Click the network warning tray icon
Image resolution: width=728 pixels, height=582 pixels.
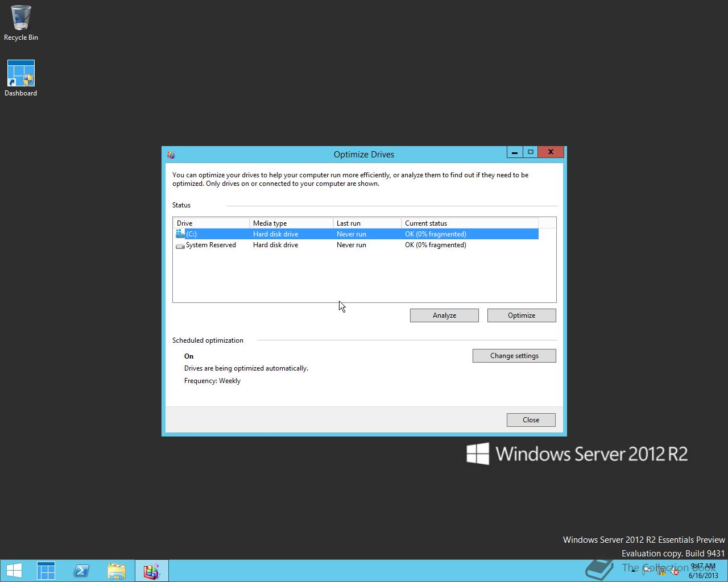click(661, 571)
